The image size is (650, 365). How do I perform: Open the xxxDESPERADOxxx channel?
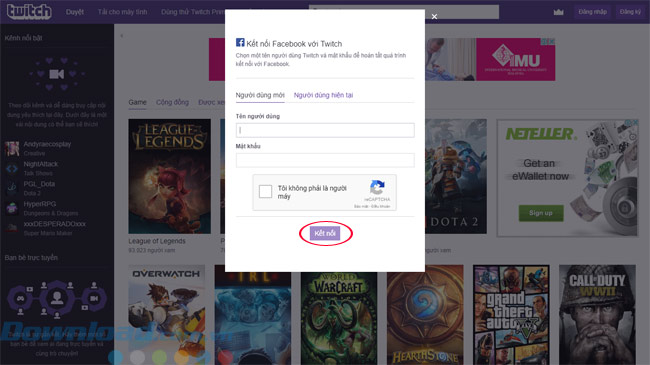click(x=54, y=224)
